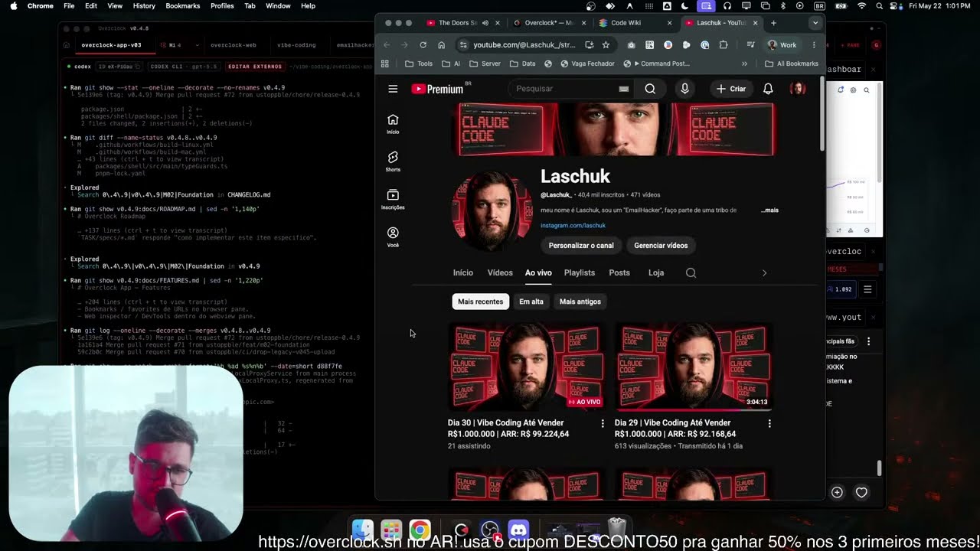Open the more options on the Dia 29 video
The height and width of the screenshot is (551, 980).
(x=769, y=423)
